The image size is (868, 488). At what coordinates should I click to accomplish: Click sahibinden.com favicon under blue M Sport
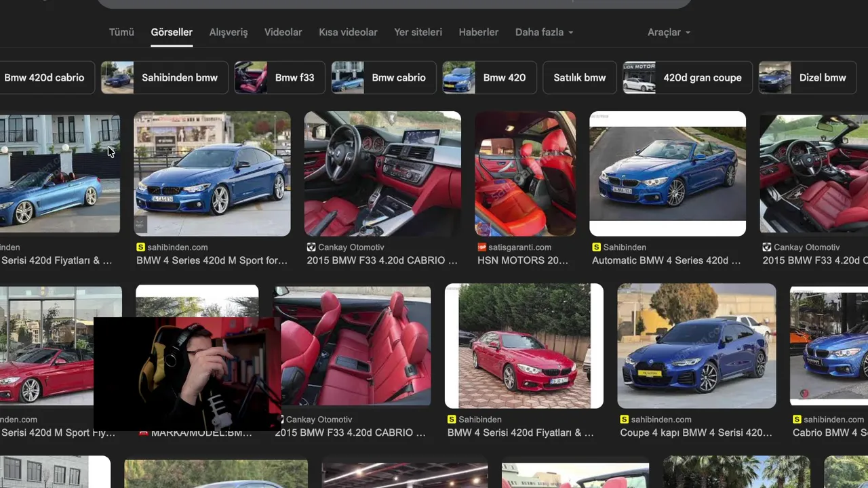pos(141,247)
